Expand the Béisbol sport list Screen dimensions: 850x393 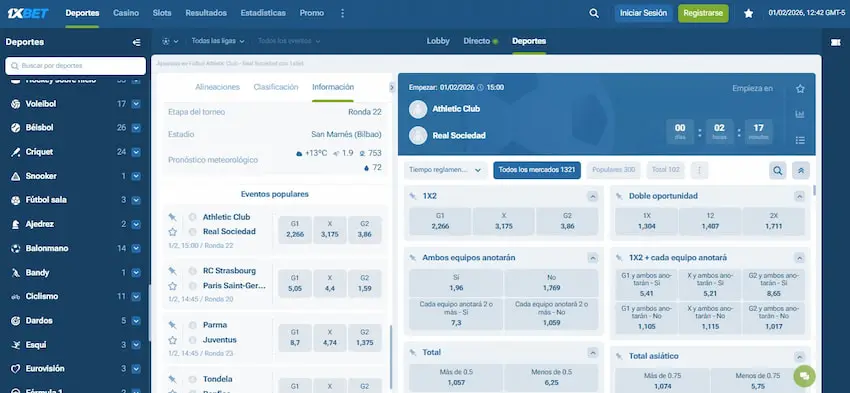[136, 128]
